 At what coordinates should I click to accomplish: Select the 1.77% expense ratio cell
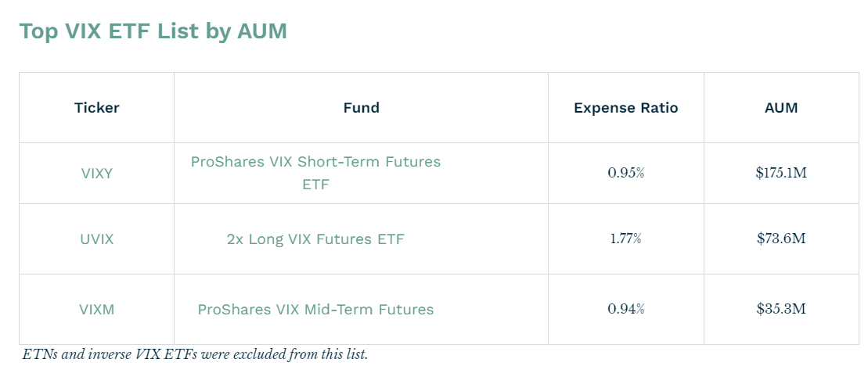[x=625, y=239]
